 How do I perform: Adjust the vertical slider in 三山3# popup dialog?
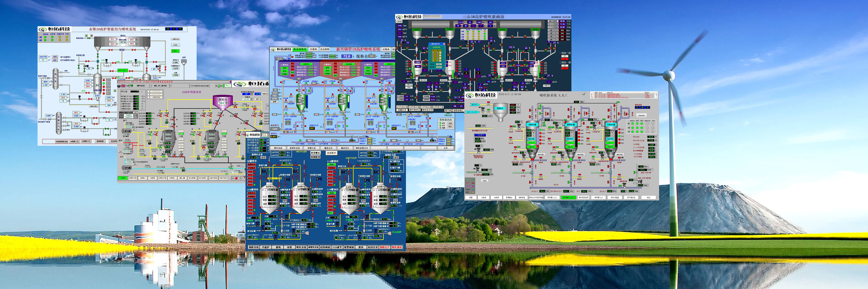coord(436,56)
